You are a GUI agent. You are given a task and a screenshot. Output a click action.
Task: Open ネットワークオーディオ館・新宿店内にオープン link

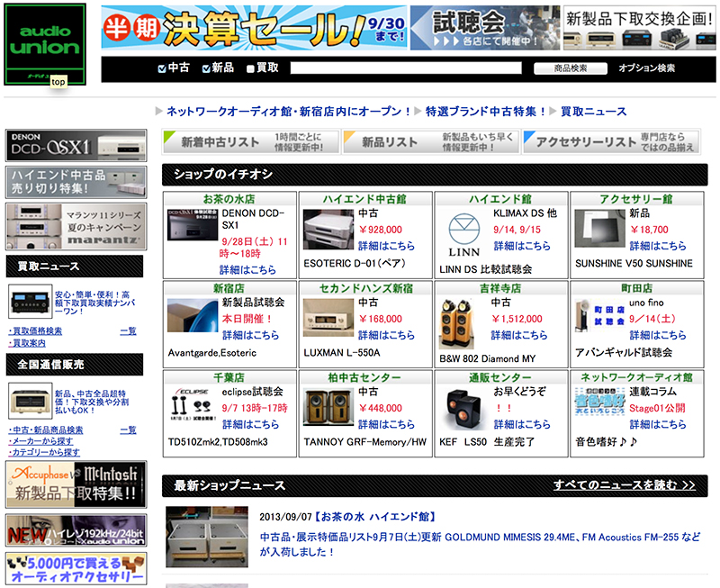tap(288, 111)
